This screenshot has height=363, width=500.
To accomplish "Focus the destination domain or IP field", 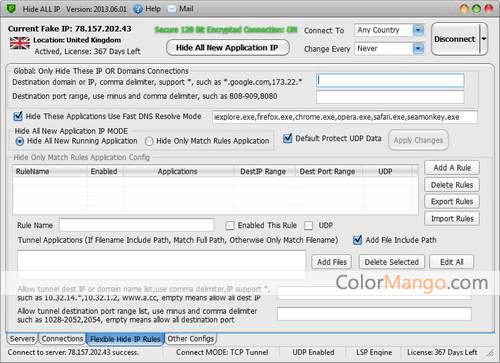I will pyautogui.click(x=390, y=80).
